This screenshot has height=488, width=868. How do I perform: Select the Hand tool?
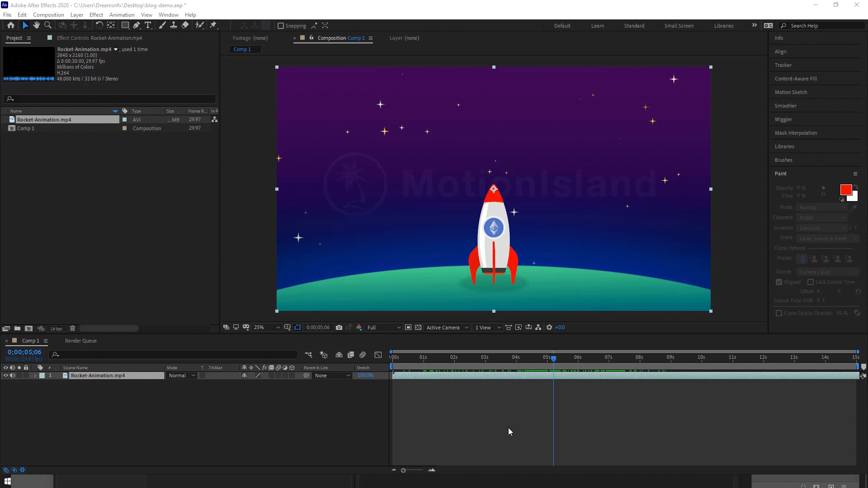37,25
